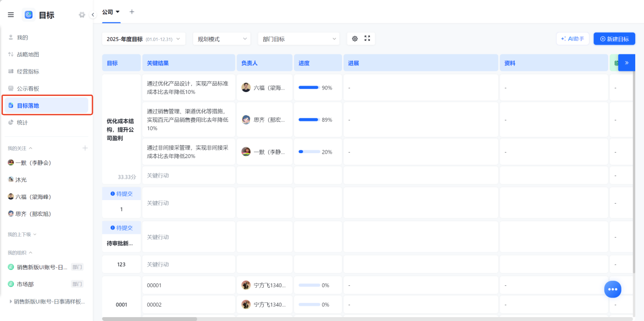Click 资料 column header
This screenshot has width=644, height=321.
click(554, 63)
